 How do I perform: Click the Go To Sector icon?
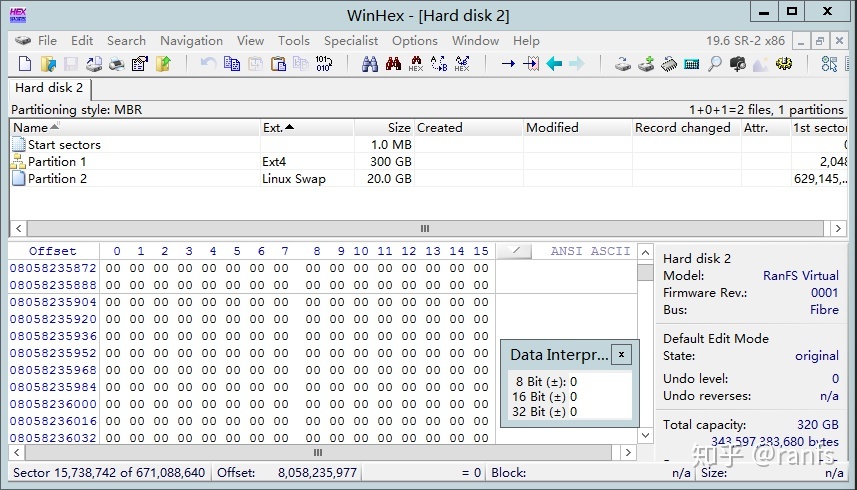point(531,64)
